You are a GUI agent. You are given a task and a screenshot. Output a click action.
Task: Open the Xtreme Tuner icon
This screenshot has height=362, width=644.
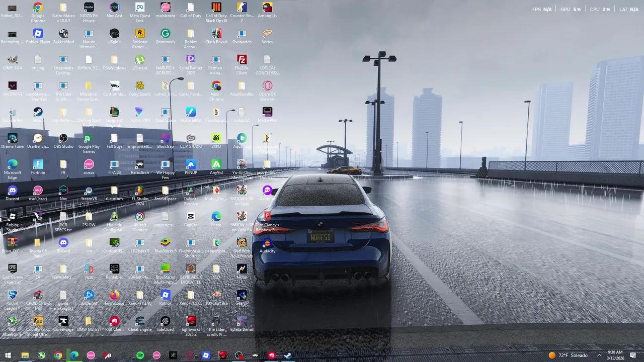tap(12, 141)
